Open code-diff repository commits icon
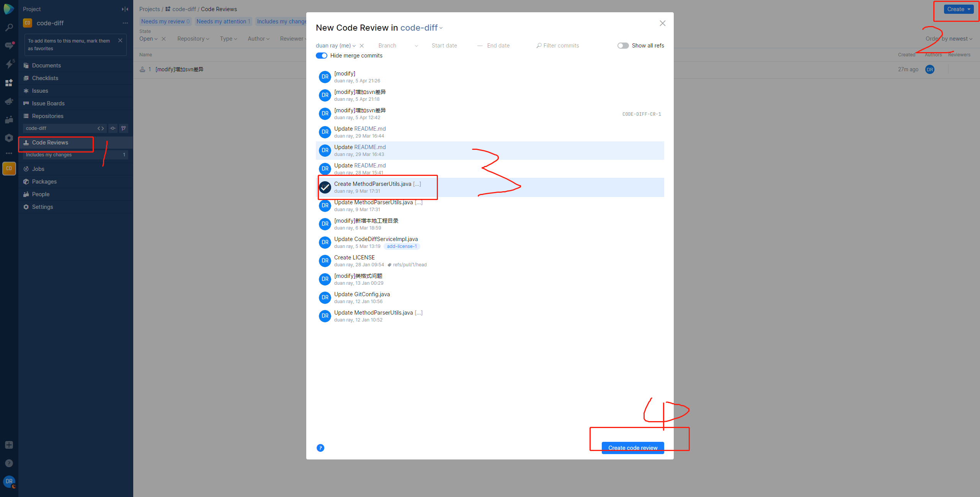Screen dimensions: 980x497 [x=113, y=128]
